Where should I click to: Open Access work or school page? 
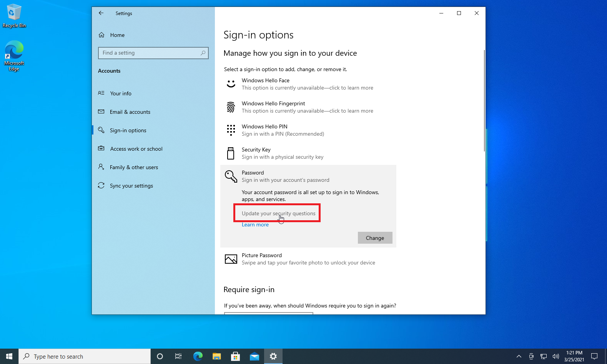(153, 149)
